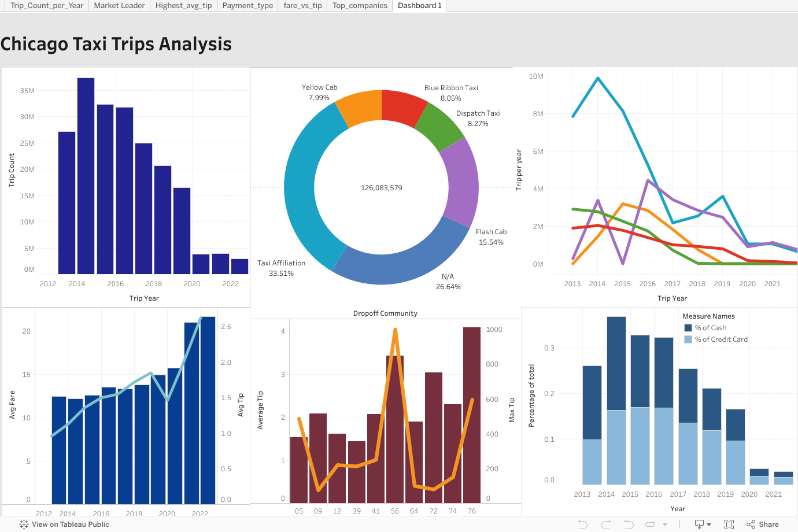Expand the Measure Names legend options
798x532 pixels.
(708, 316)
